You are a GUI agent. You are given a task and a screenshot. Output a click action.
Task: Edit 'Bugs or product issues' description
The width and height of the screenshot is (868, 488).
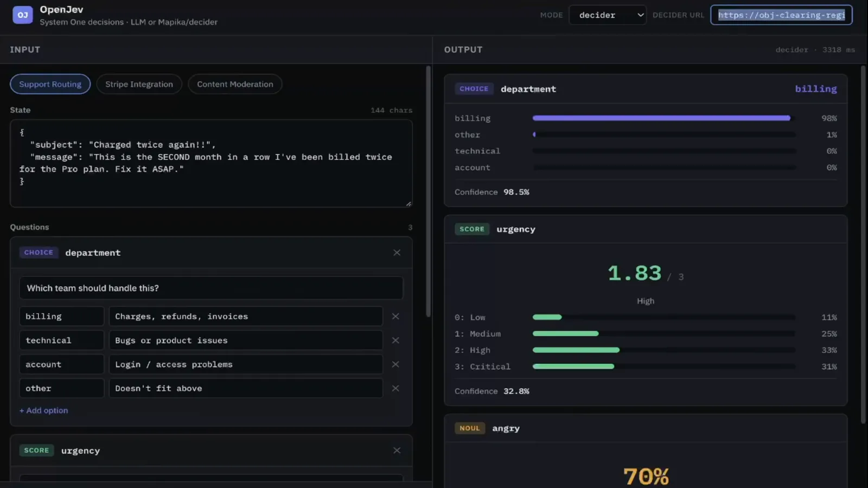(246, 341)
